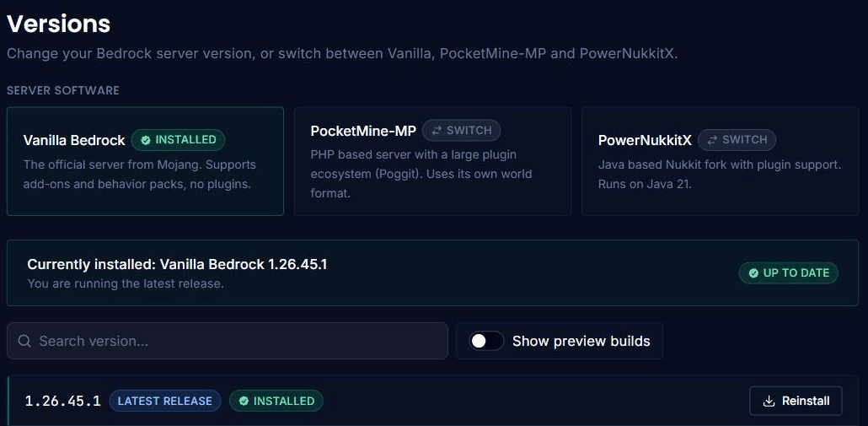Viewport: 868px width, 426px height.
Task: Click checkmark icon in Vanilla Bedrock INSTALLED badge
Action: (x=146, y=140)
